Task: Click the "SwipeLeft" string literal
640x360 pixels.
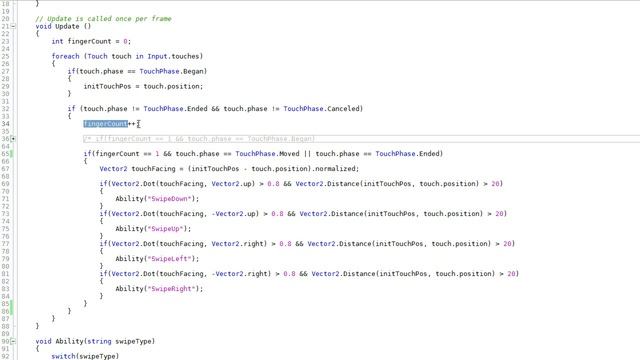Action: [x=169, y=259]
